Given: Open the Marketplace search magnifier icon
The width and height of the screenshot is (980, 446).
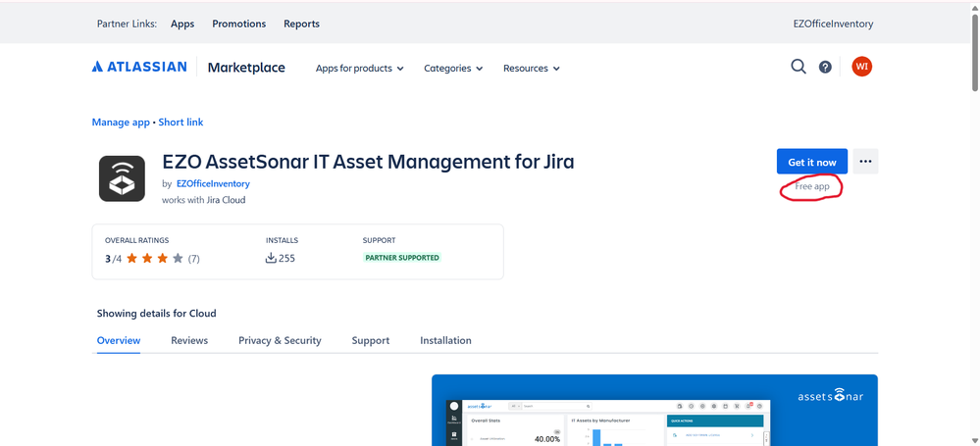Looking at the screenshot, I should click(x=799, y=67).
